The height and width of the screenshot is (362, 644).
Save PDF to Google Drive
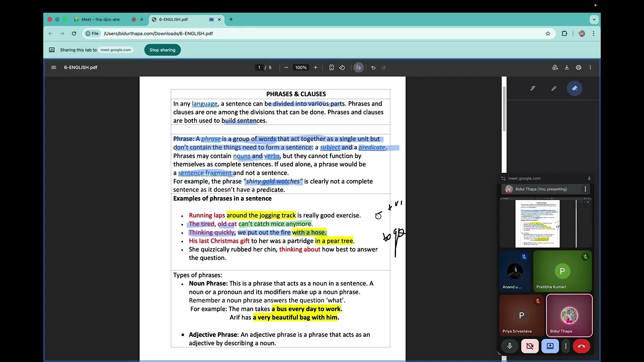tap(555, 67)
